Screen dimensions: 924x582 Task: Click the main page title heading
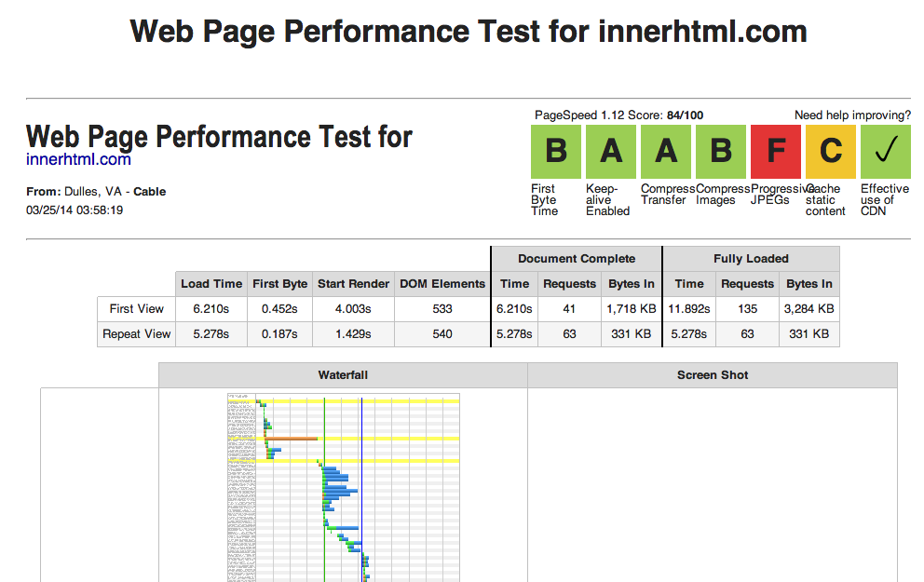point(468,32)
